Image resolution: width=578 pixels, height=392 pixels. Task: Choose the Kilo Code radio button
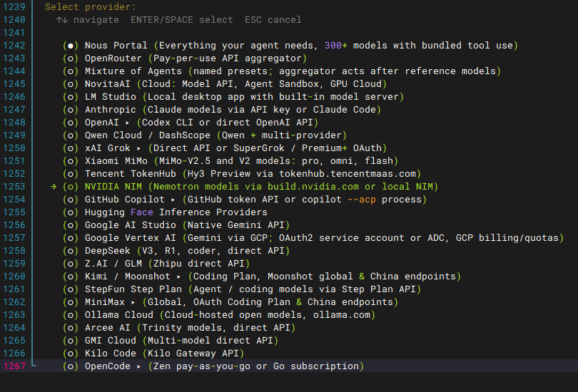[x=71, y=354]
